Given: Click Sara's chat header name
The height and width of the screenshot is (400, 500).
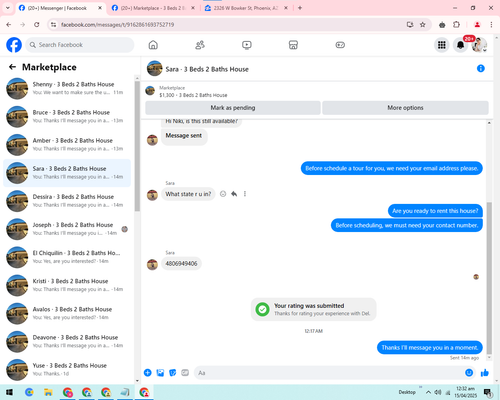Looking at the screenshot, I should coord(207,69).
